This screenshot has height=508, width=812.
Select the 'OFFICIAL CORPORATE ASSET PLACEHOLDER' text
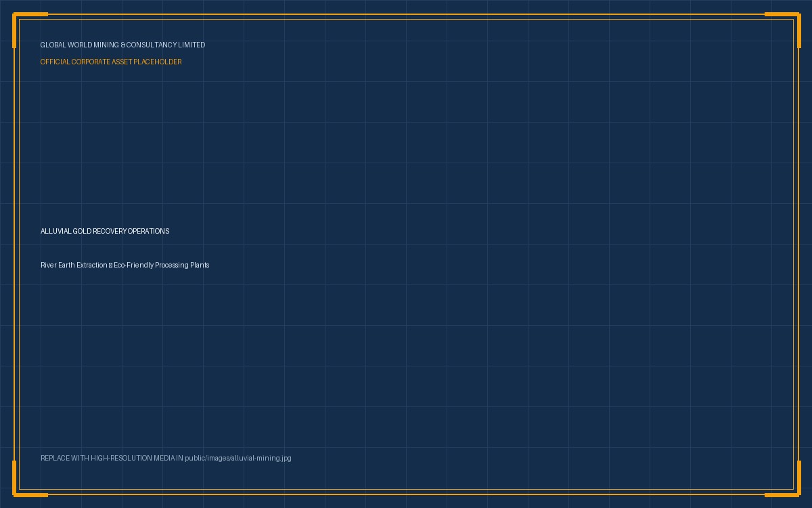(x=111, y=62)
